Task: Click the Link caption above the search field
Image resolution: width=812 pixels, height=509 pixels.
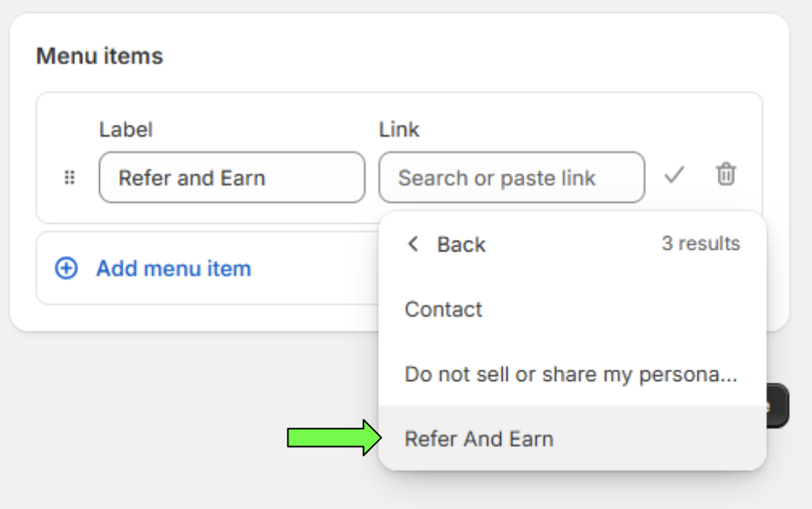Action: point(399,130)
